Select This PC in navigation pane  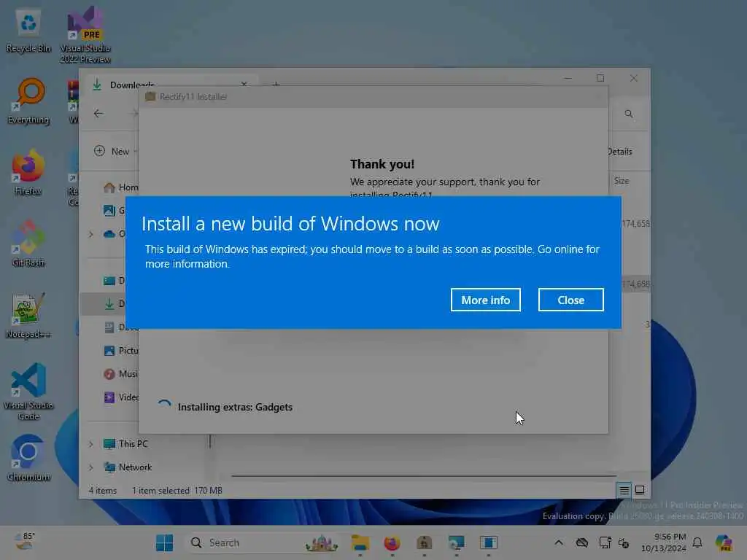[x=126, y=444]
